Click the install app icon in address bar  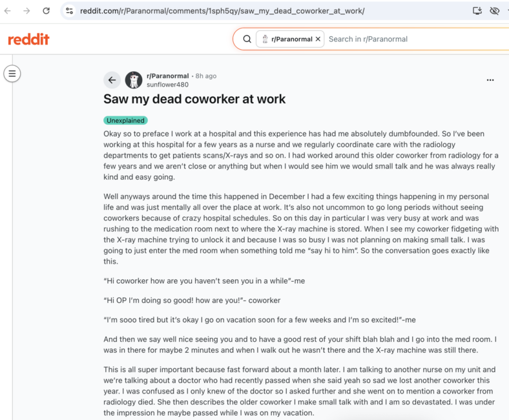click(477, 11)
